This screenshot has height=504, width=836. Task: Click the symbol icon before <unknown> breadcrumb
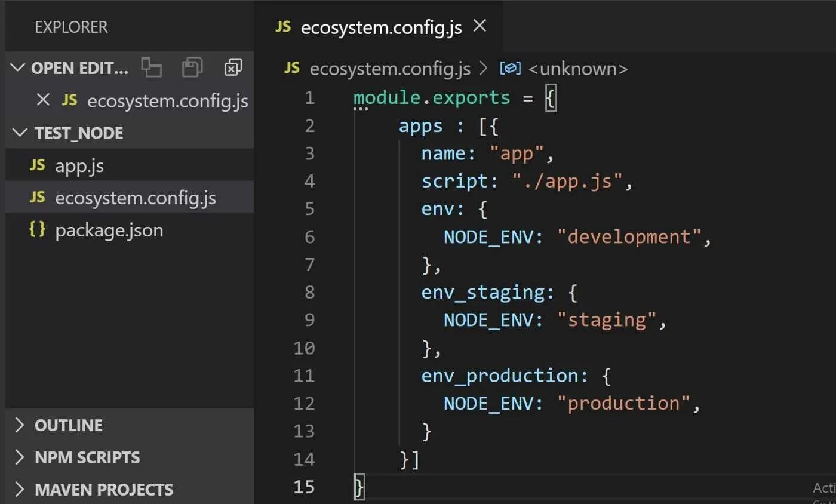click(510, 69)
